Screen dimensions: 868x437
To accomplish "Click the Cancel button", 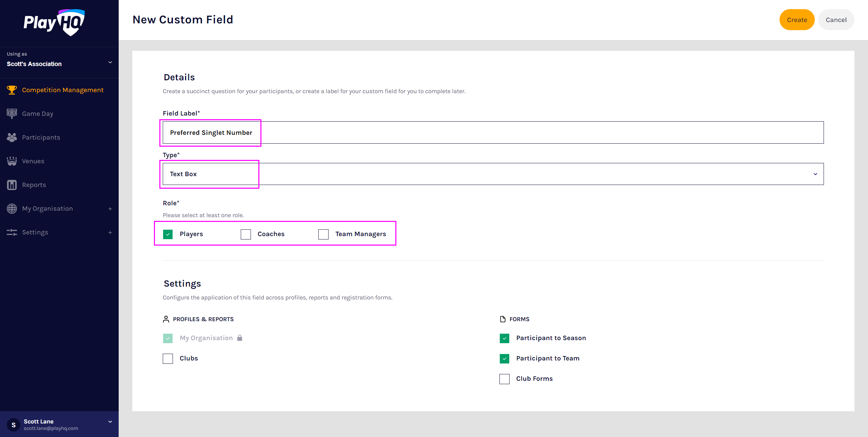I will click(x=836, y=20).
